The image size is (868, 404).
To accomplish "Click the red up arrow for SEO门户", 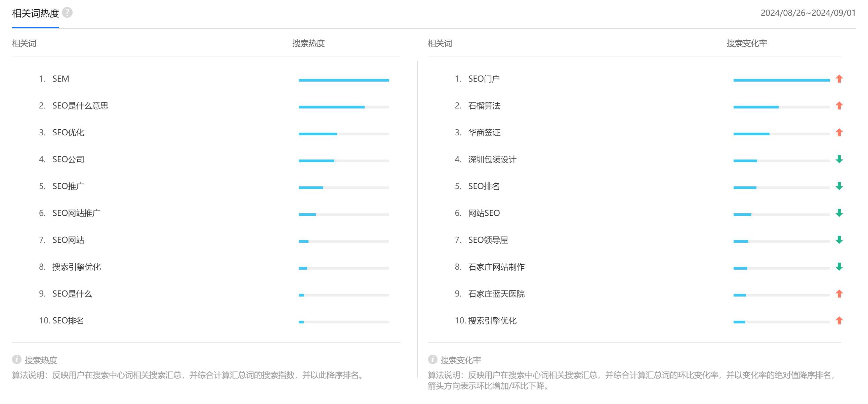I will tap(839, 79).
